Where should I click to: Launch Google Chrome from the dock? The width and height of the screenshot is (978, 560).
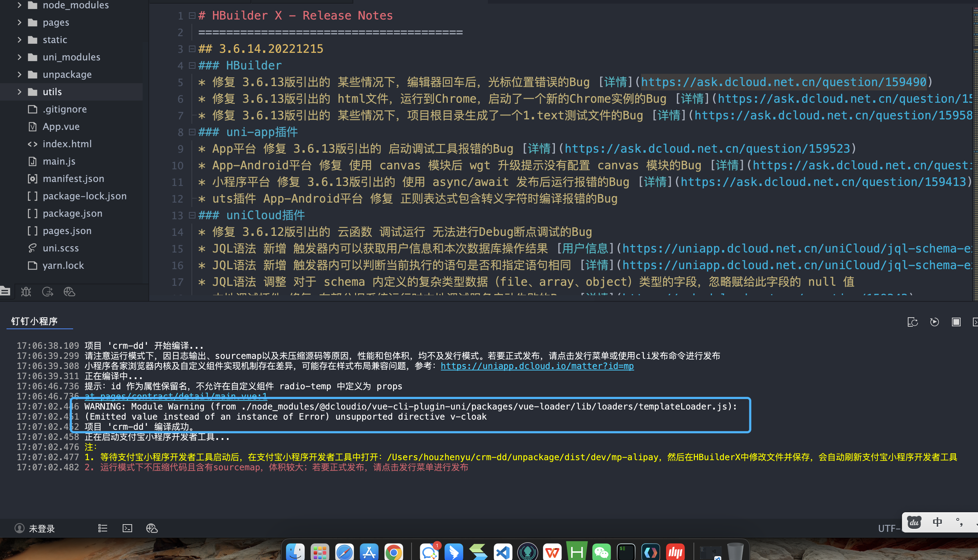coord(393,552)
